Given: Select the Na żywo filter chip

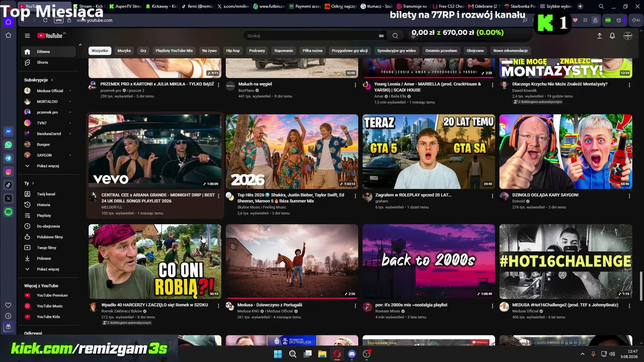Looking at the screenshot, I should pyautogui.click(x=209, y=51).
